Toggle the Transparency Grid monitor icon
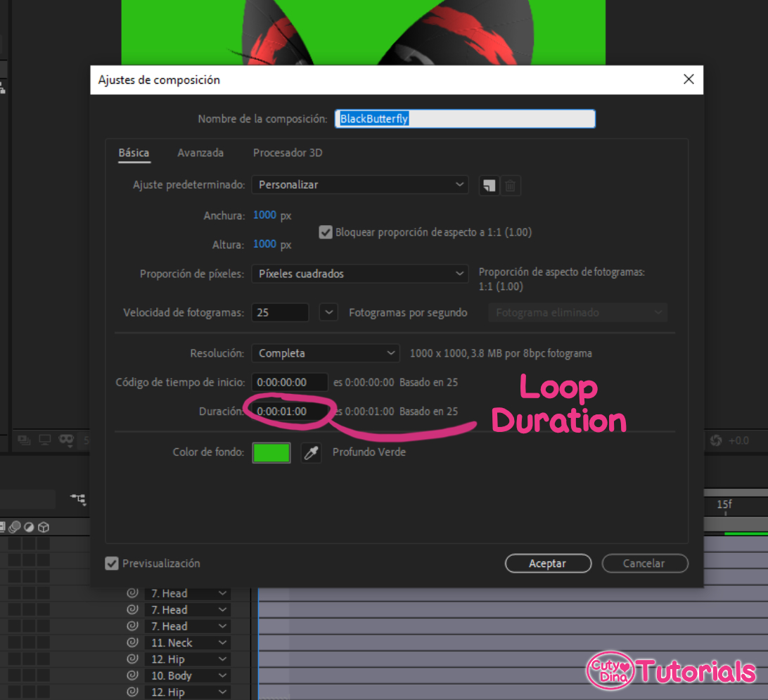Viewport: 768px width, 700px height. [x=45, y=438]
